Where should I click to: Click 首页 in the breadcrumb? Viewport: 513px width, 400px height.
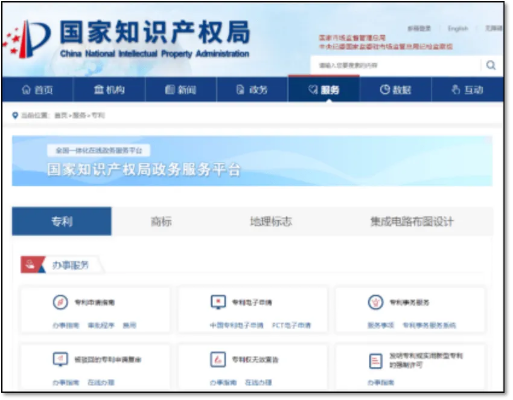point(61,115)
